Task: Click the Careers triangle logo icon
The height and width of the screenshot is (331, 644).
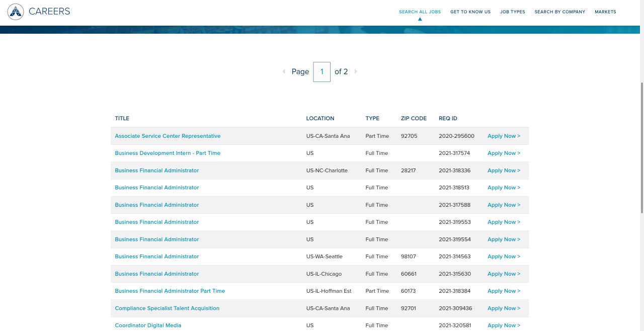Action: click(16, 12)
